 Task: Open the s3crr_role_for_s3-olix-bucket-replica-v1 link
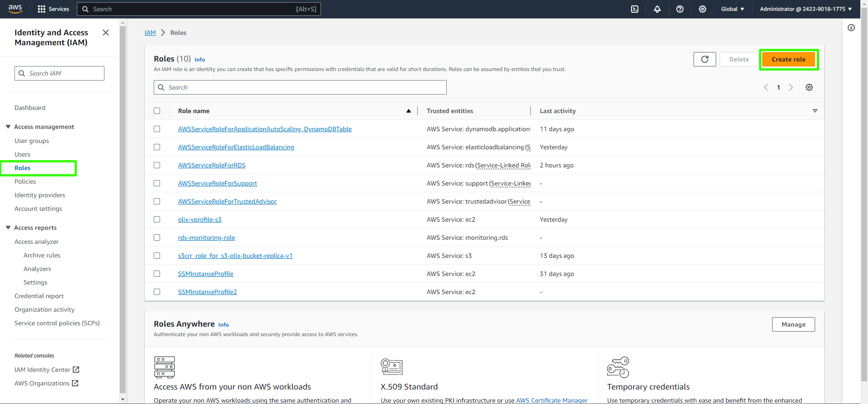coord(235,256)
